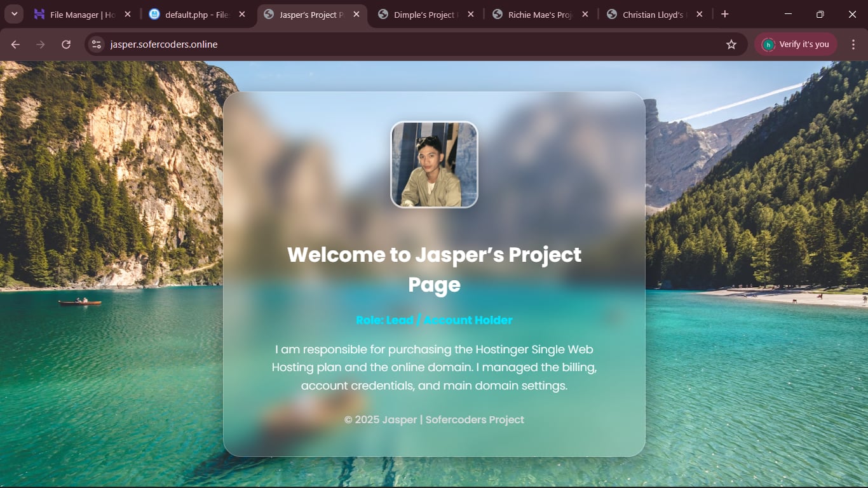Close the File Manager tab
The height and width of the screenshot is (488, 868).
pos(128,15)
